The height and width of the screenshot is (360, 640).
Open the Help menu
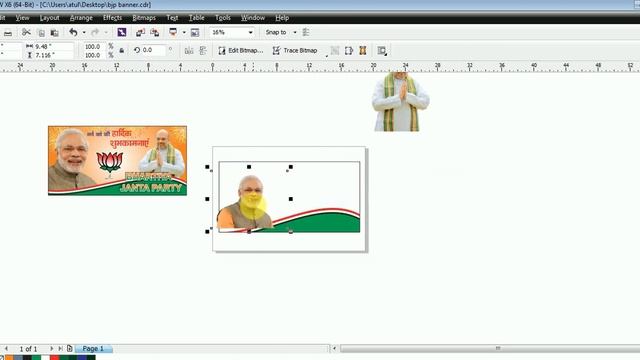[x=282, y=18]
